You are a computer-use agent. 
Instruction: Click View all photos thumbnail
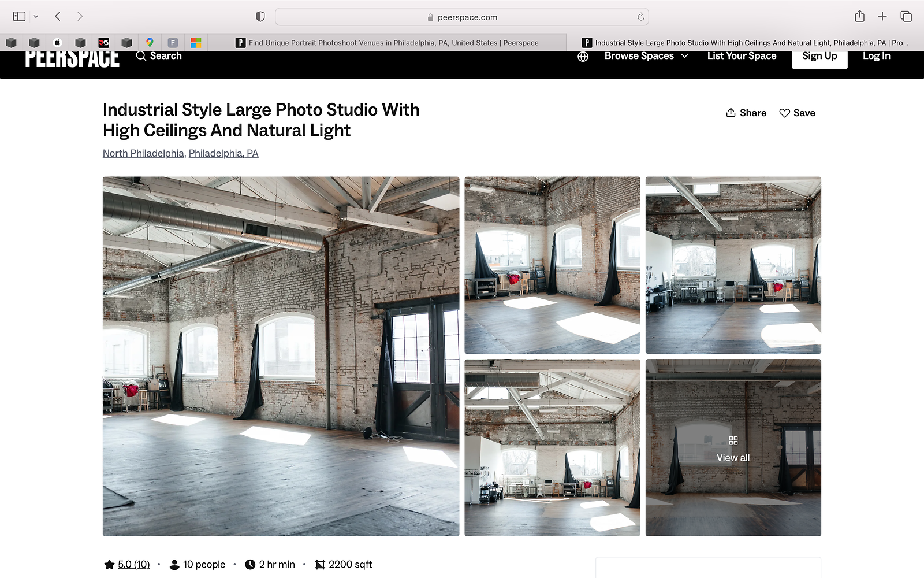click(733, 448)
